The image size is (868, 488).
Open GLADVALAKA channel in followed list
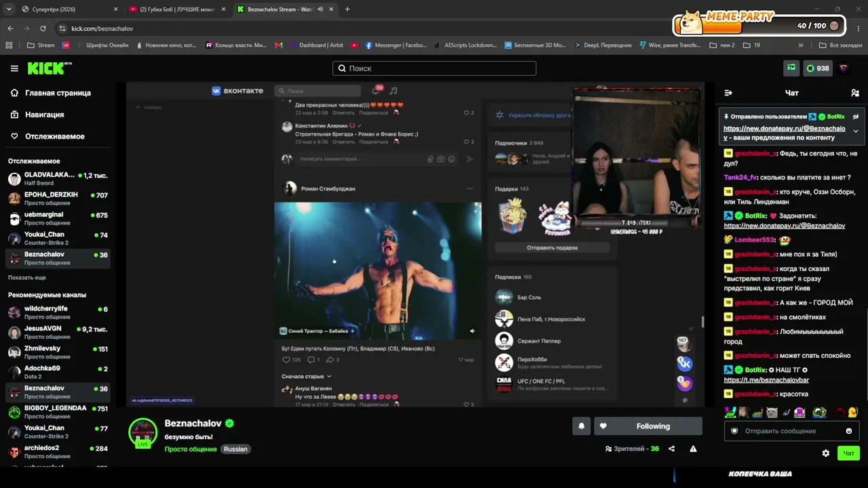58,179
